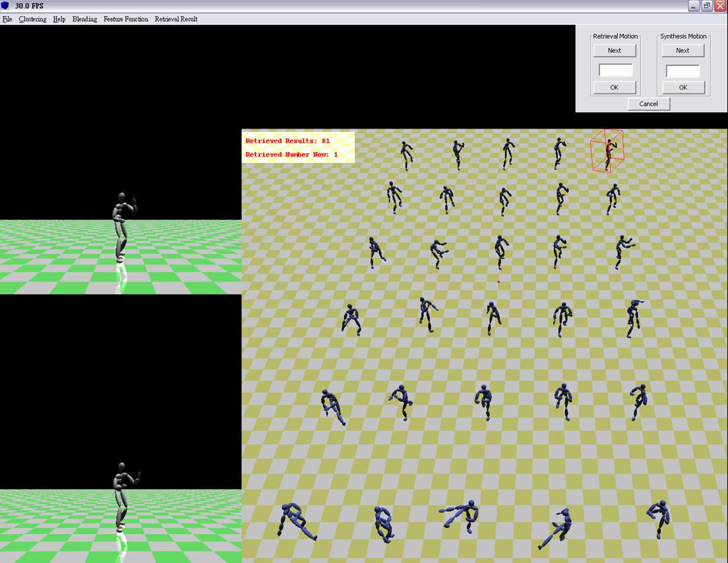The image size is (728, 563).
Task: Select the gray figure in the upper-left viewport
Action: coord(121,227)
